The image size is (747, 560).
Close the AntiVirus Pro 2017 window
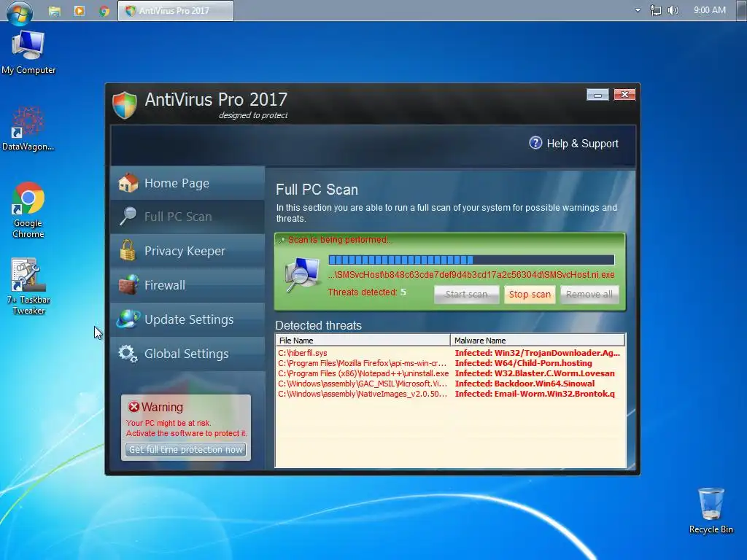tap(624, 94)
